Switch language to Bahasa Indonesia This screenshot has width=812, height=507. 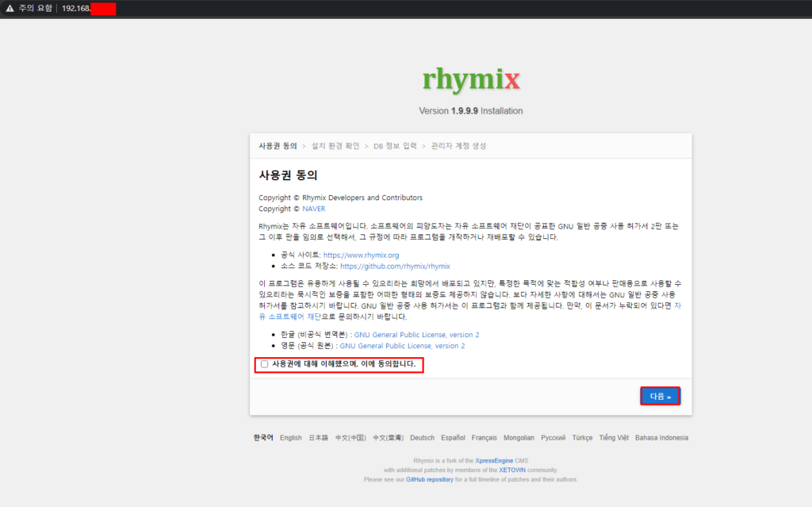(x=662, y=437)
